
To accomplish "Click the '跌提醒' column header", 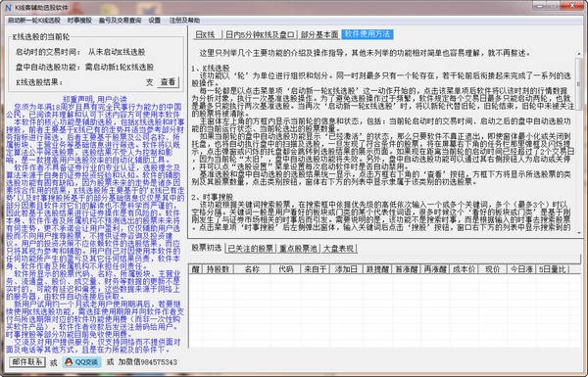I will click(x=377, y=269).
